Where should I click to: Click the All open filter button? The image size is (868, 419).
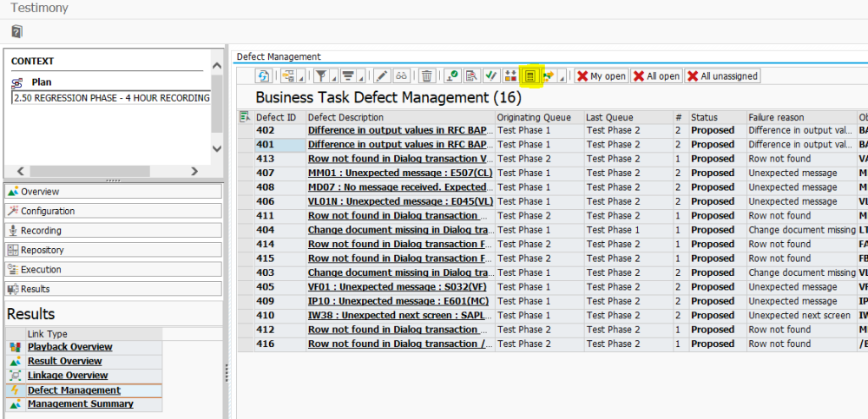pos(657,75)
